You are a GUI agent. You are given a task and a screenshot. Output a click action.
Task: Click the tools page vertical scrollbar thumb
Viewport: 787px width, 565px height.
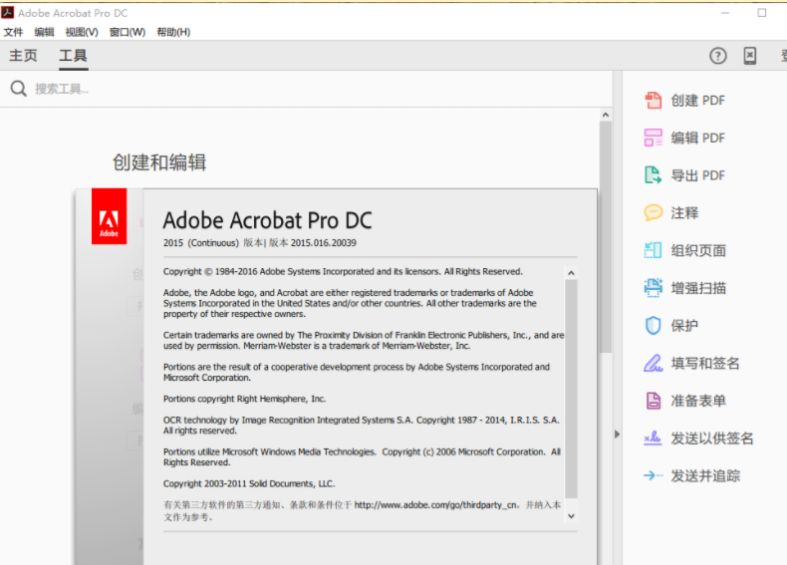pyautogui.click(x=606, y=237)
